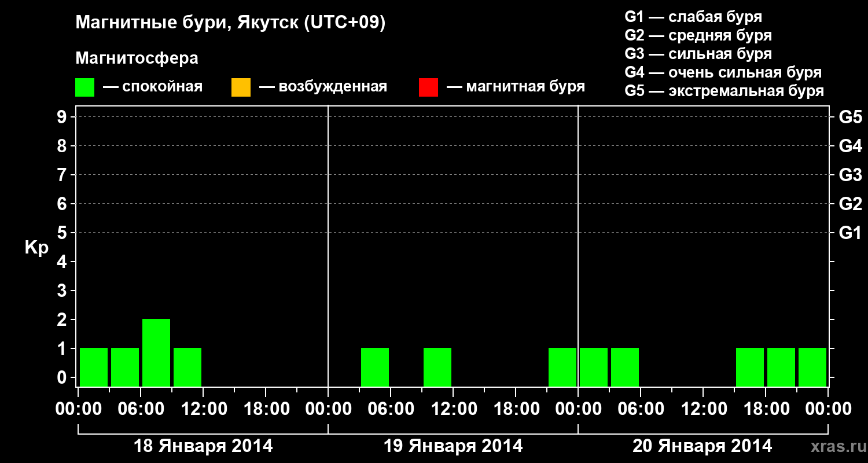The image size is (868, 463).
Task: Click the 03:00–06:00 bar on 19 January
Action: coord(375,367)
